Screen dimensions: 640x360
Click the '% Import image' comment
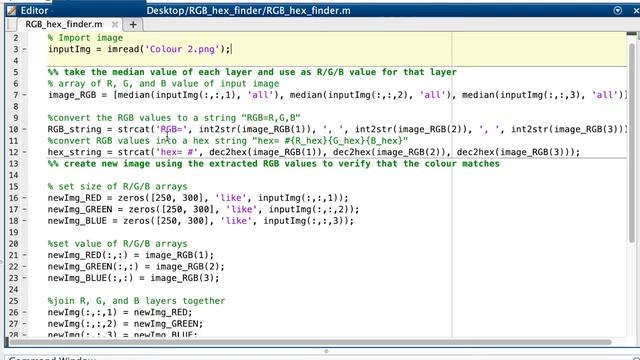click(85, 38)
